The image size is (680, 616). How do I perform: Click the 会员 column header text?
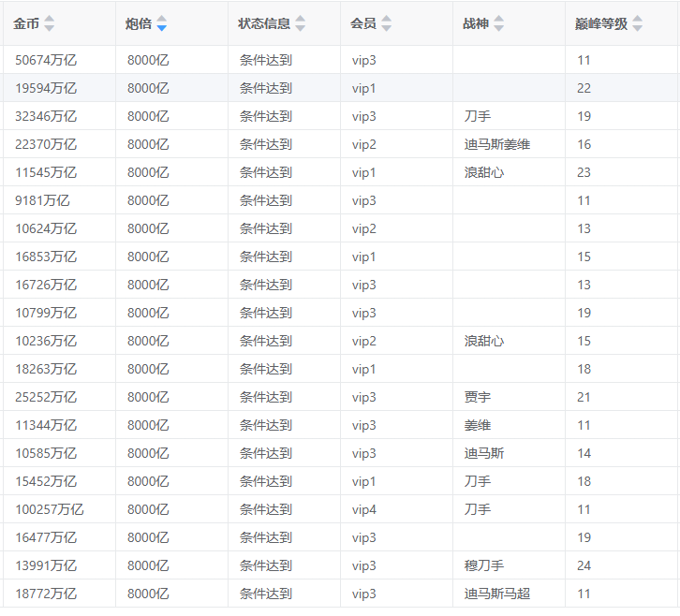pos(363,23)
